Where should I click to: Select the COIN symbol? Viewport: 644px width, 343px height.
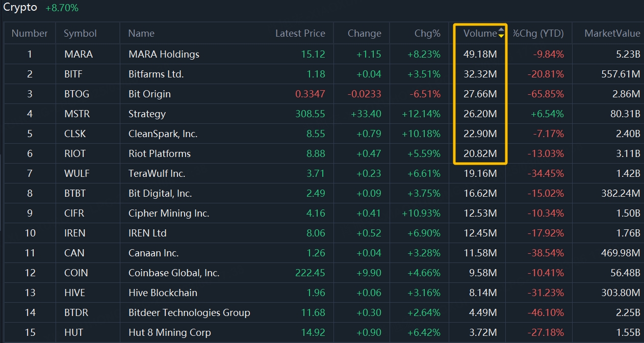click(76, 273)
